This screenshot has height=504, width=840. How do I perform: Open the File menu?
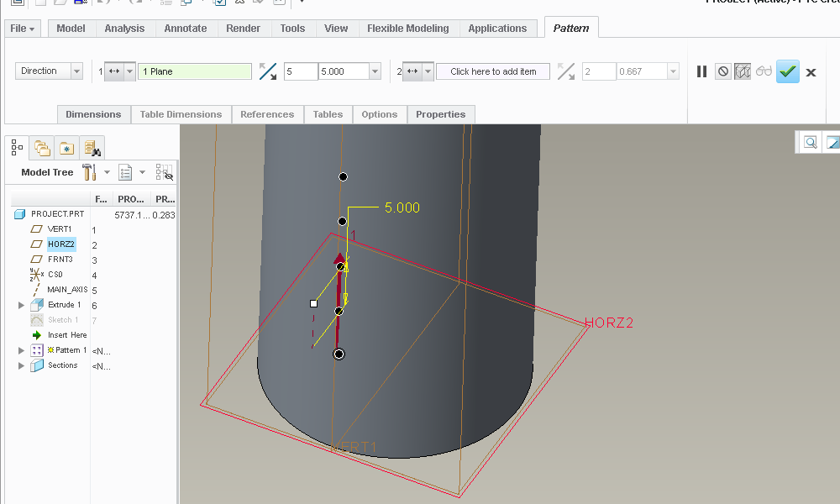pyautogui.click(x=22, y=29)
